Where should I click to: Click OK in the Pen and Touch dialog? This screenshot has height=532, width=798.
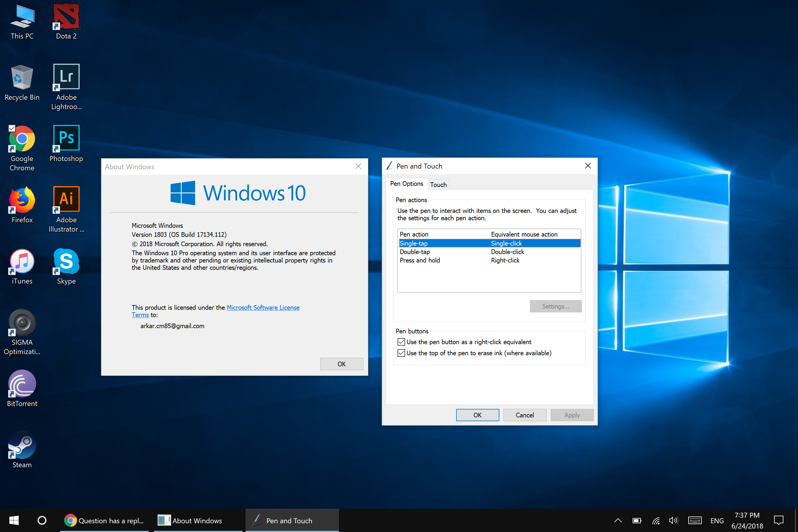477,415
